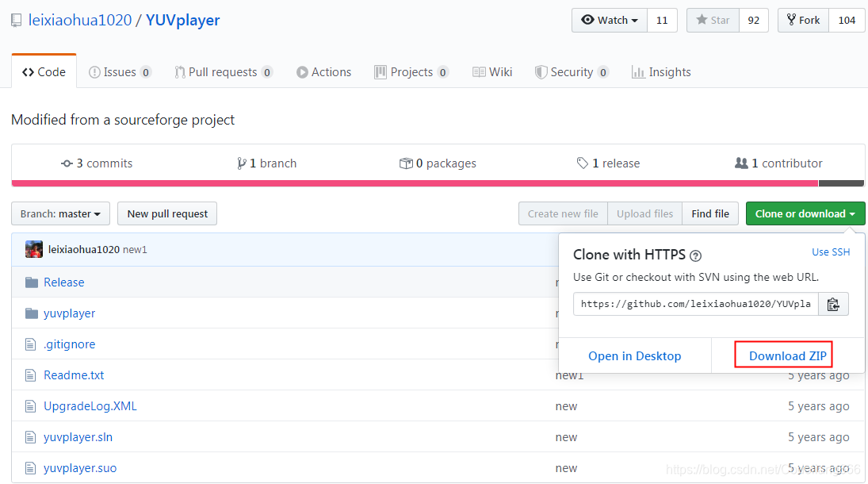Copy clone URL with clipboard icon
868x484 pixels.
(x=833, y=304)
